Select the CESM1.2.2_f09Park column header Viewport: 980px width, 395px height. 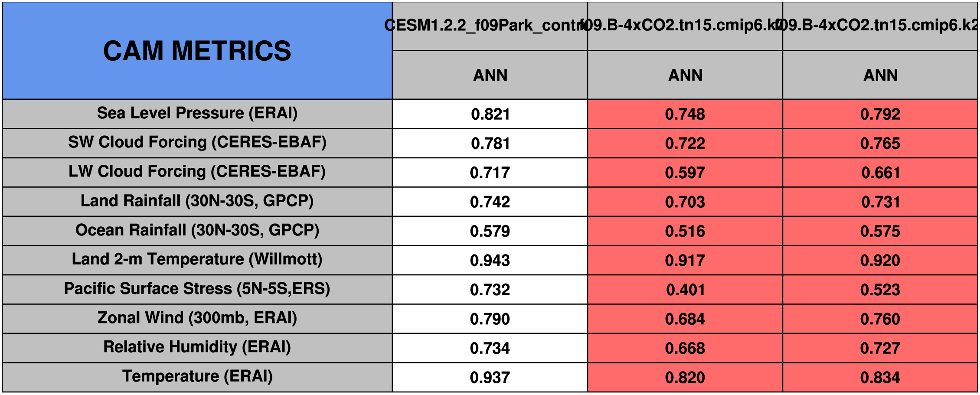click(490, 26)
